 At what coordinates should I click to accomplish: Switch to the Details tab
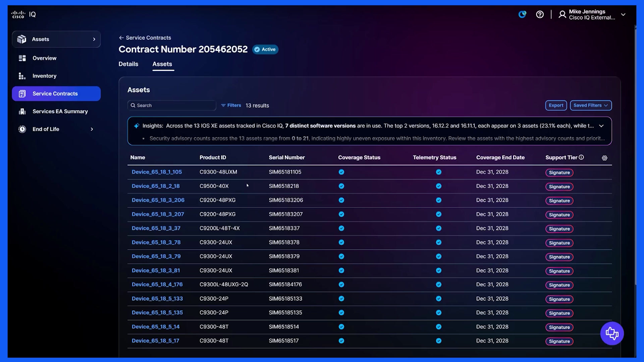[x=128, y=64]
